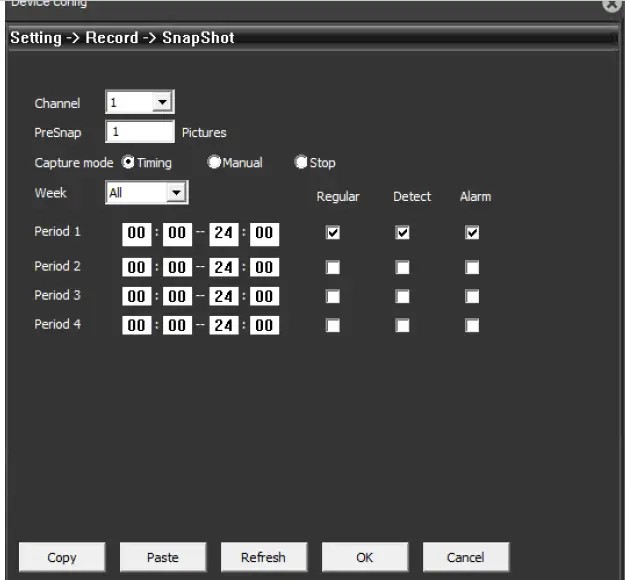The image size is (625, 580).
Task: Cancel the snapshot configuration
Action: [x=466, y=557]
